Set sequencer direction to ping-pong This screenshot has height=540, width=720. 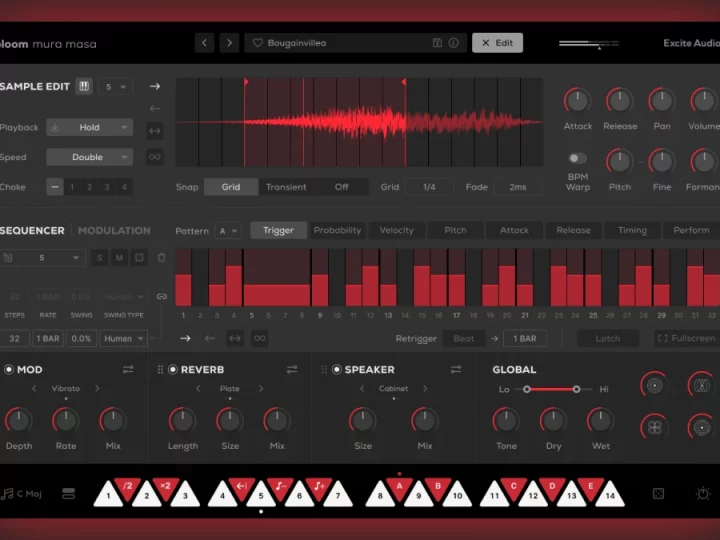[x=235, y=338]
